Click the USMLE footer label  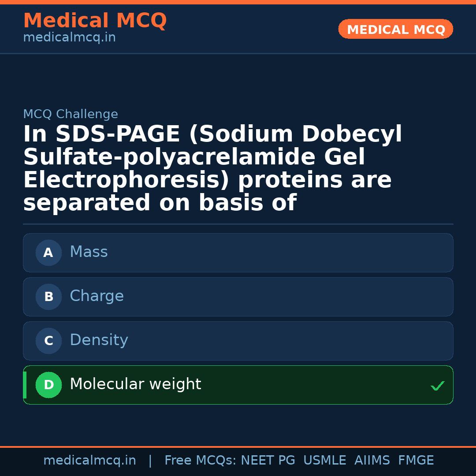click(324, 461)
